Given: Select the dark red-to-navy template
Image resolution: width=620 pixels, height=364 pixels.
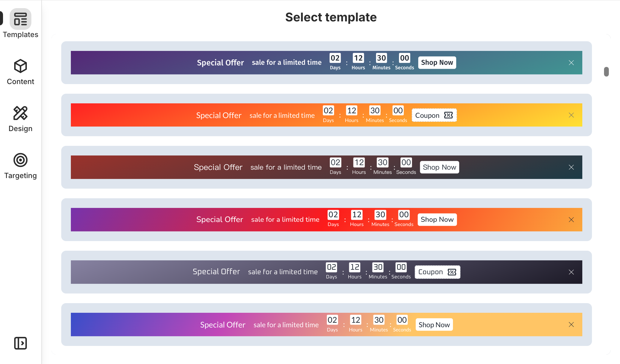Looking at the screenshot, I should pyautogui.click(x=326, y=167).
